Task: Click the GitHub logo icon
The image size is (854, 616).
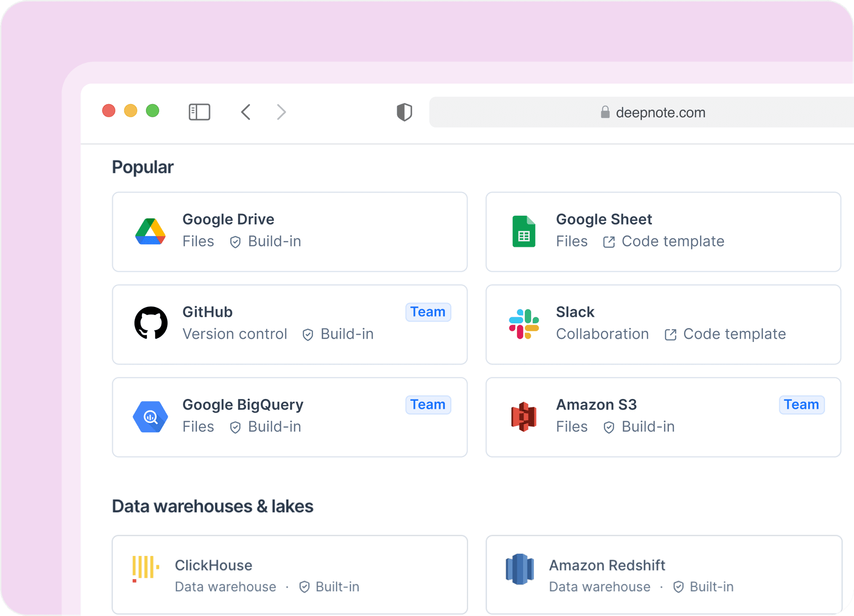Action: tap(151, 323)
